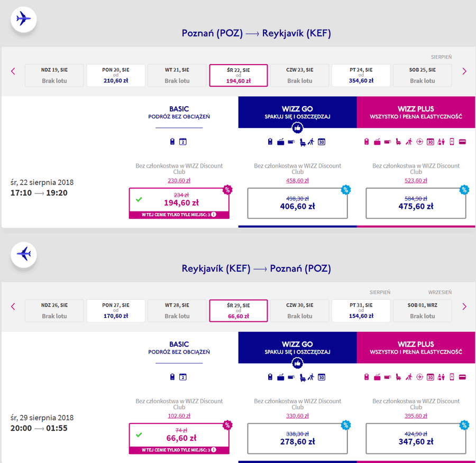Select the outbound WIZZ Go 406,60 zł fare
The height and width of the screenshot is (463, 476).
tap(297, 203)
